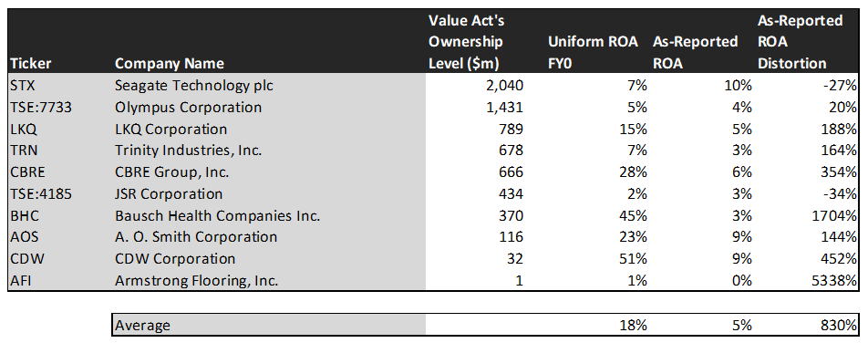Click Bausch Health Companies Inc. cell
The height and width of the screenshot is (343, 868).
pyautogui.click(x=217, y=215)
